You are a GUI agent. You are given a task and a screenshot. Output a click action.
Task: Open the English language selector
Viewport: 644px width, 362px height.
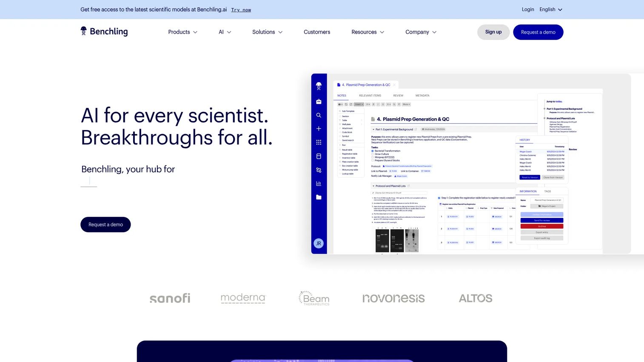point(551,9)
